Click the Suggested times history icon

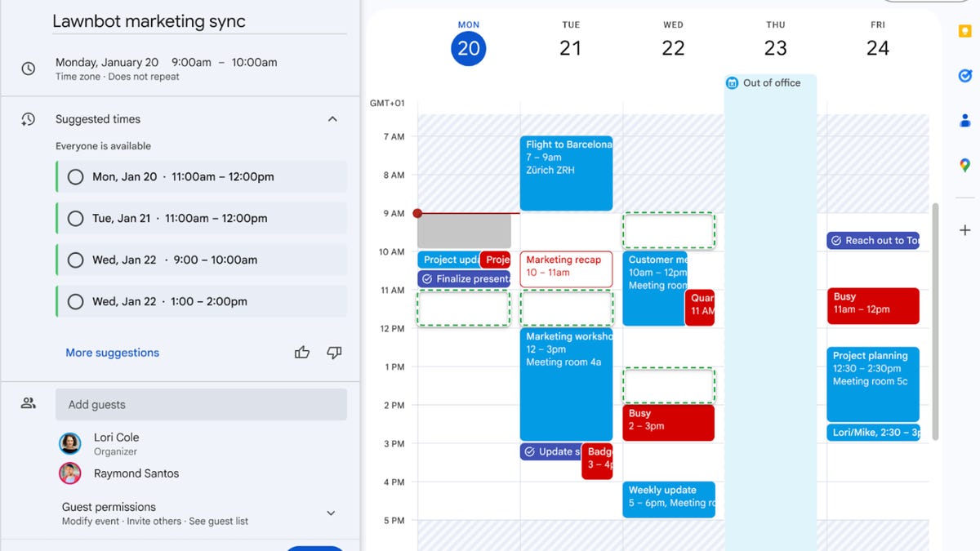27,118
